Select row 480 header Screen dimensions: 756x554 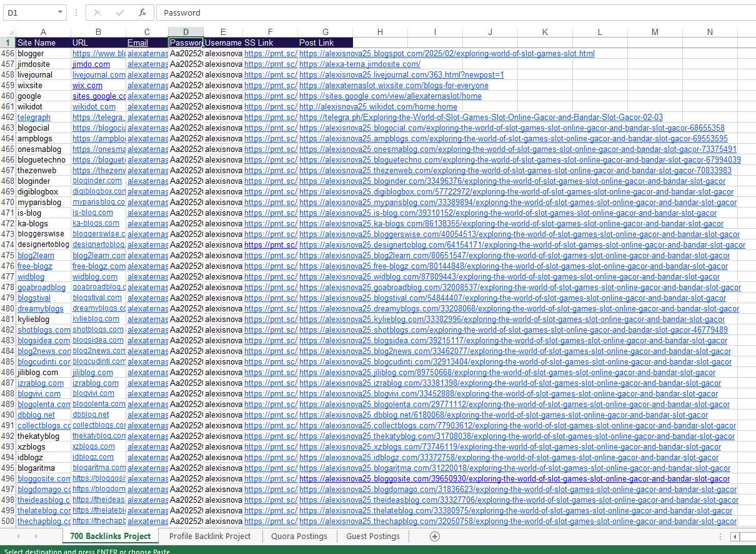pyautogui.click(x=7, y=309)
